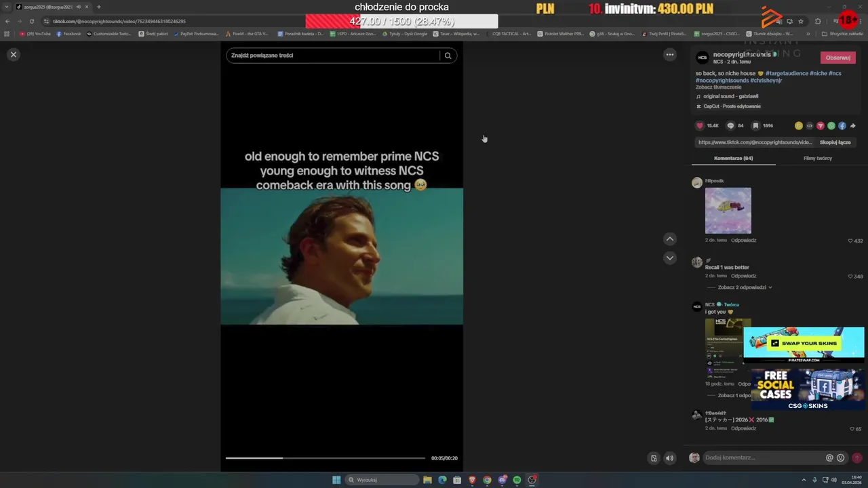Click the browser address bar URL
This screenshot has width=868, height=488.
click(x=119, y=21)
